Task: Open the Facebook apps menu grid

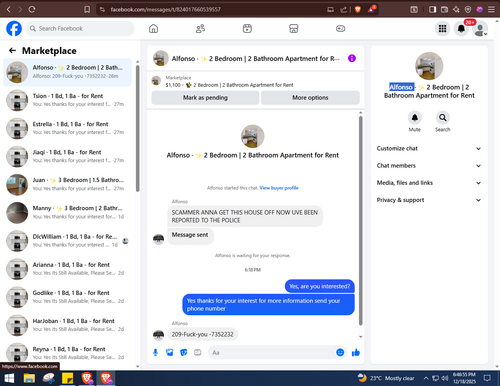Action: (442, 29)
